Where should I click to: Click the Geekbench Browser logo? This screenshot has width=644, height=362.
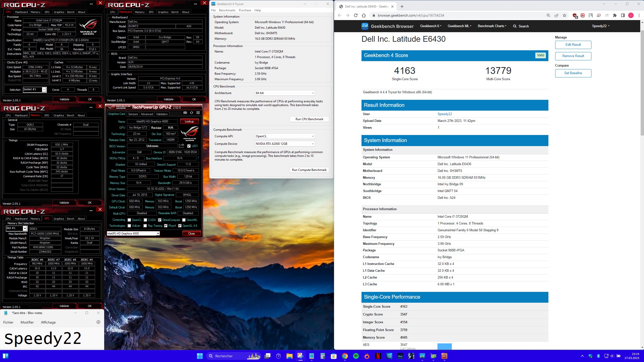point(387,26)
